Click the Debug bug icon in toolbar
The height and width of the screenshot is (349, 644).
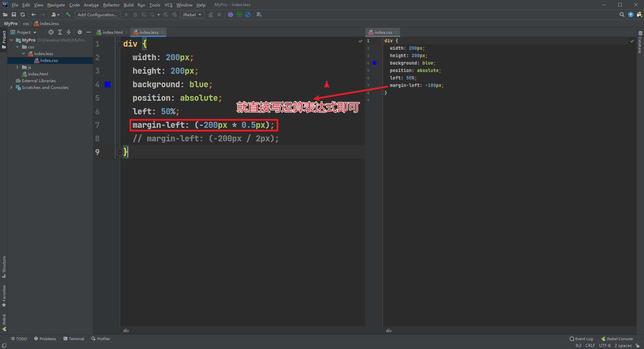[x=135, y=15]
